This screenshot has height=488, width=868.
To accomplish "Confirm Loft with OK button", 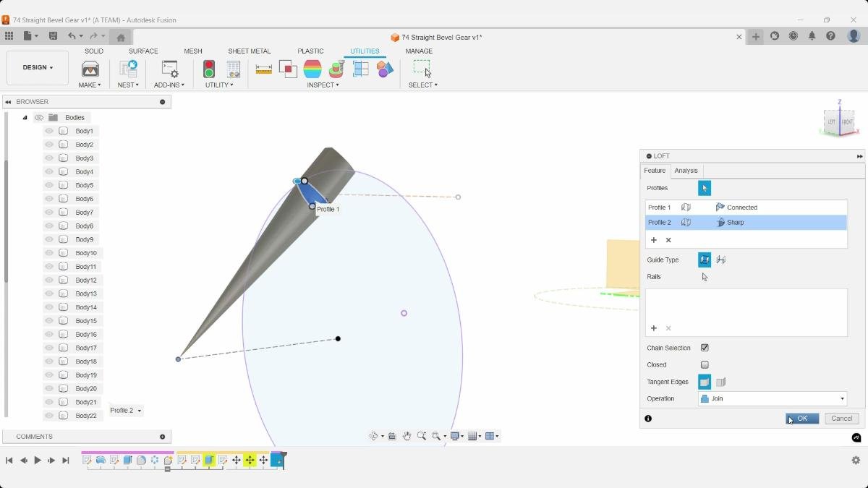I will [x=802, y=419].
